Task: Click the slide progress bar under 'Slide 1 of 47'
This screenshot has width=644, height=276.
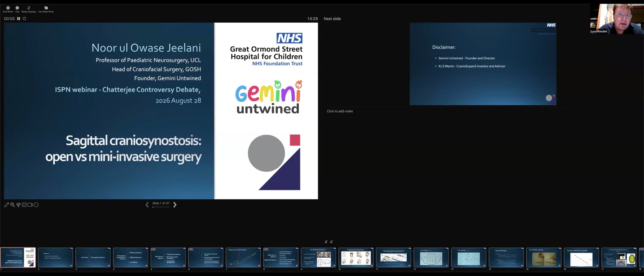Action: (161, 207)
